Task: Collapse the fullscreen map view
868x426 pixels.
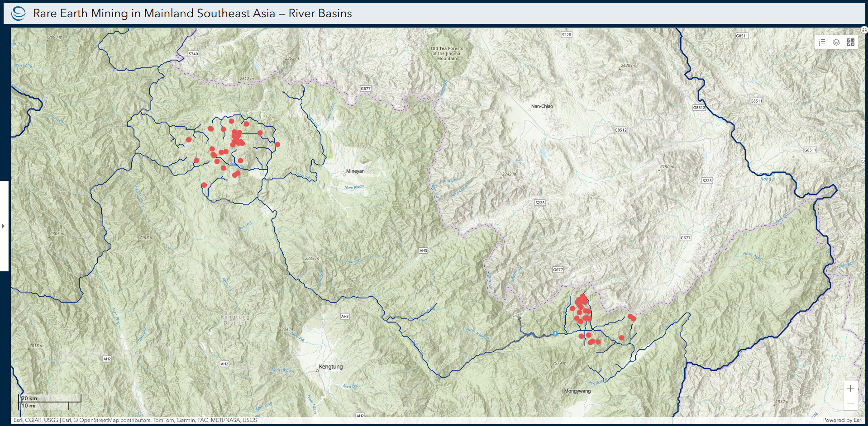Action: pos(863,30)
